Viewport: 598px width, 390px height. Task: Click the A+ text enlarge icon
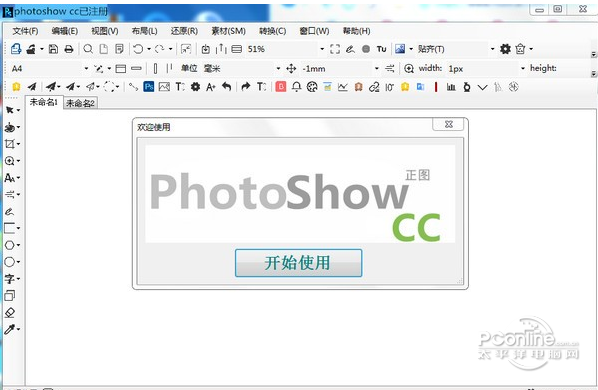211,87
